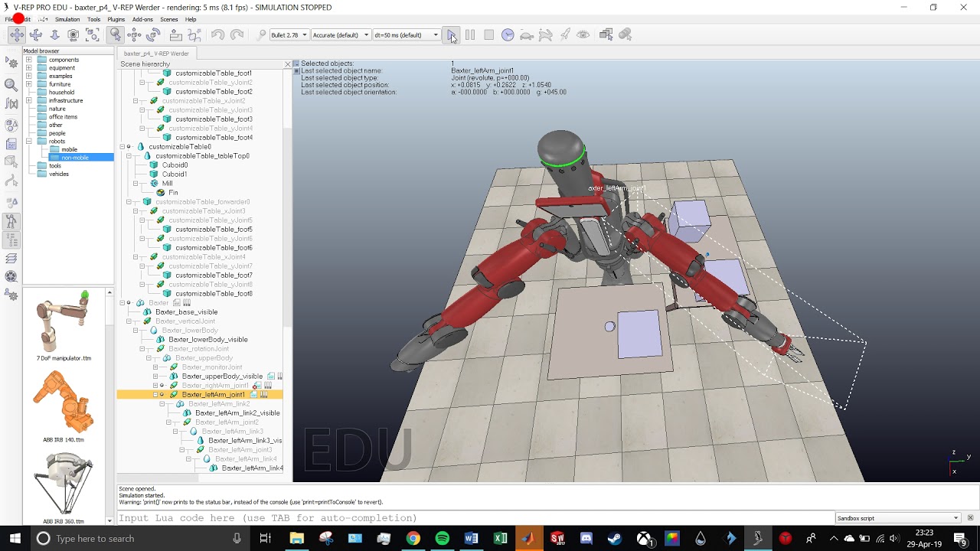Open the video recorder film-reel icon
Image resolution: width=980 pixels, height=551 pixels.
[x=11, y=276]
